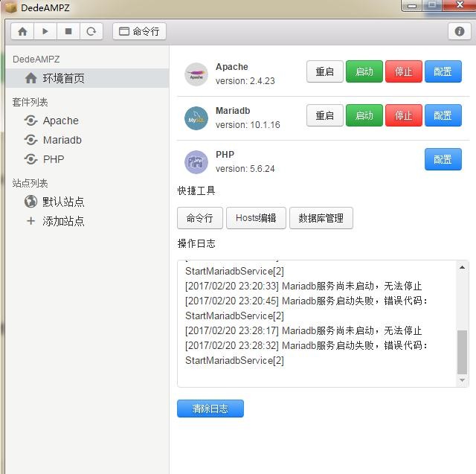Click the Apache feather logo icon
The height and width of the screenshot is (474, 476).
tap(196, 74)
